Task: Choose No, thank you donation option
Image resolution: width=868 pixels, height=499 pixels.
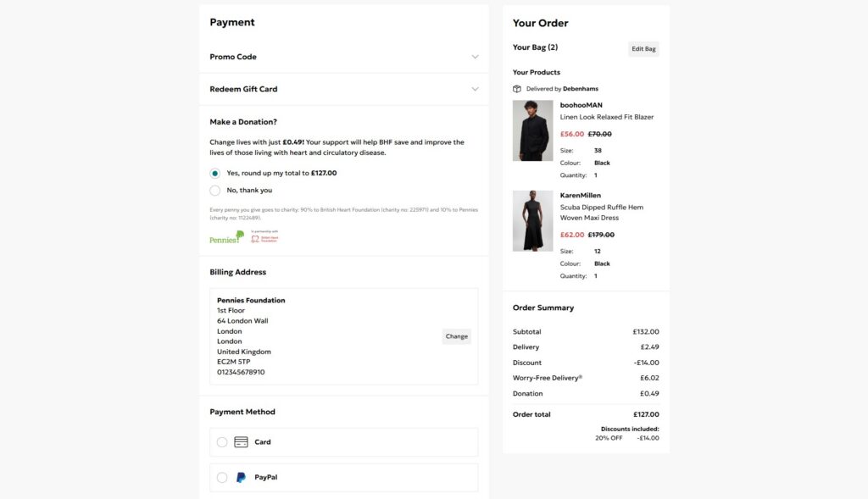Action: point(215,191)
